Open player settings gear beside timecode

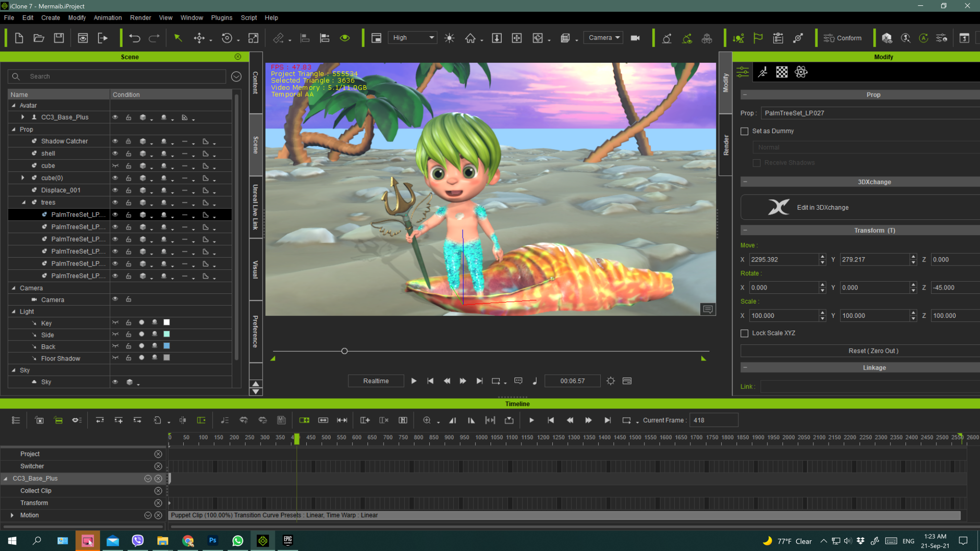(x=611, y=381)
